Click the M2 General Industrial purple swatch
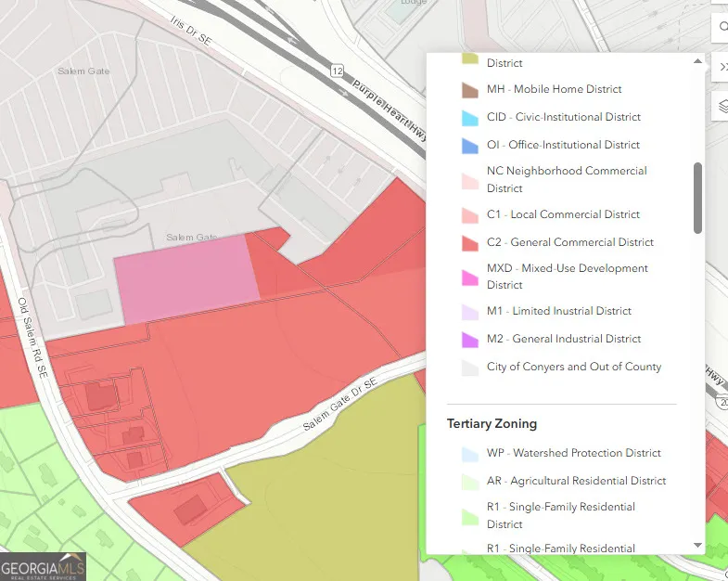The image size is (728, 581). coord(470,340)
